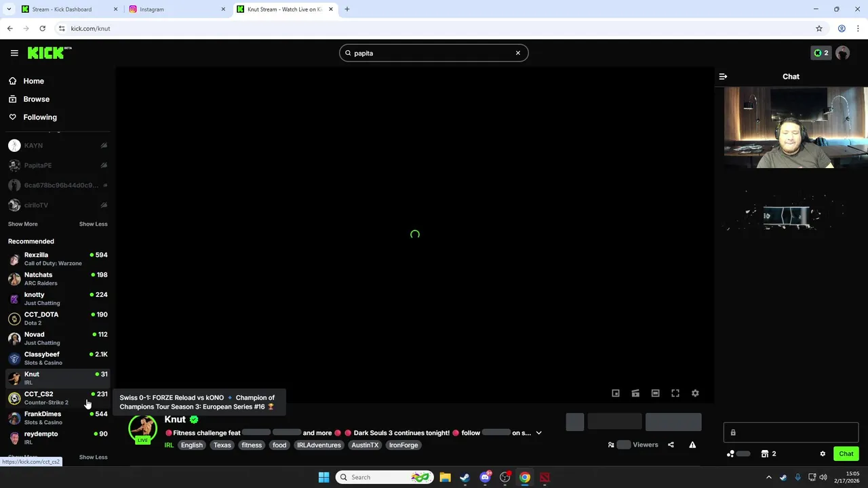Select the English tag
868x488 pixels.
192,445
